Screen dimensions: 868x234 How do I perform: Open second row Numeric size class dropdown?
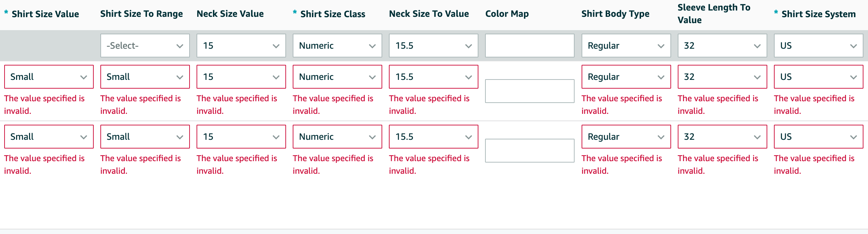coord(337,137)
